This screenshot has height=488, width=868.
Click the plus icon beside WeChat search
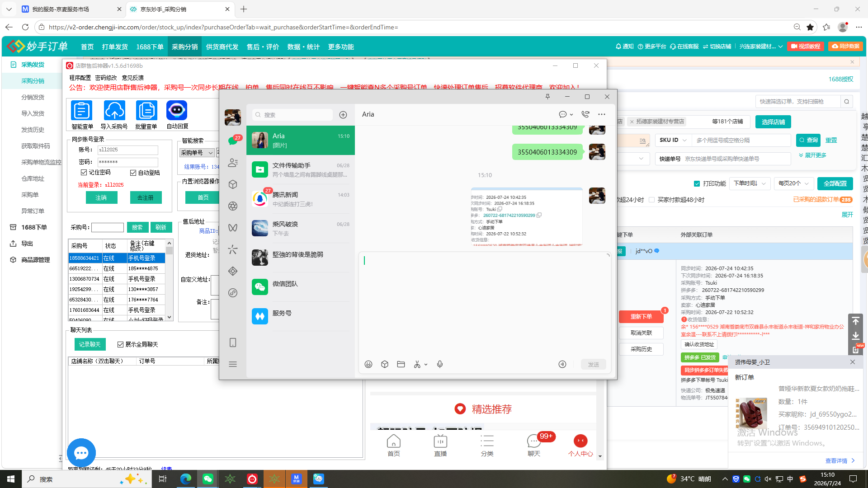pos(343,115)
